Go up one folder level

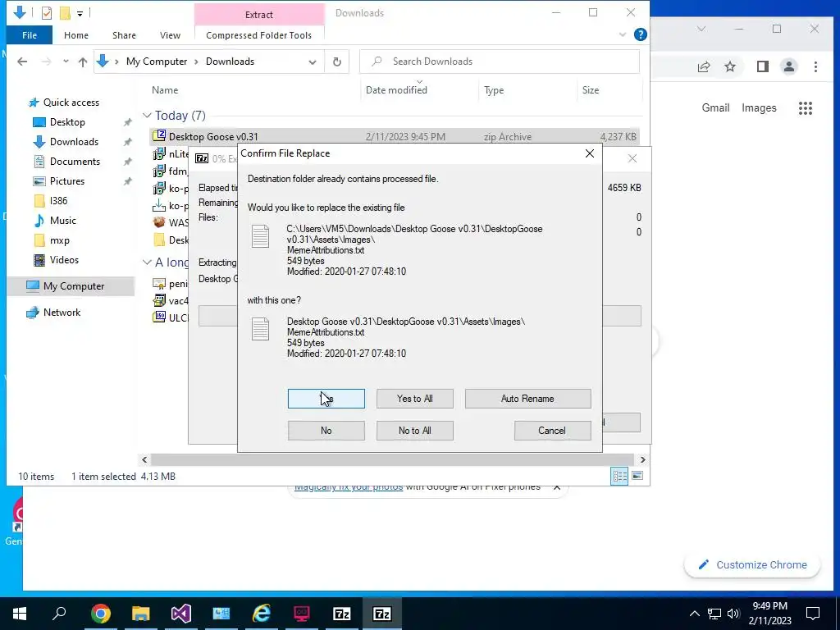click(x=83, y=62)
